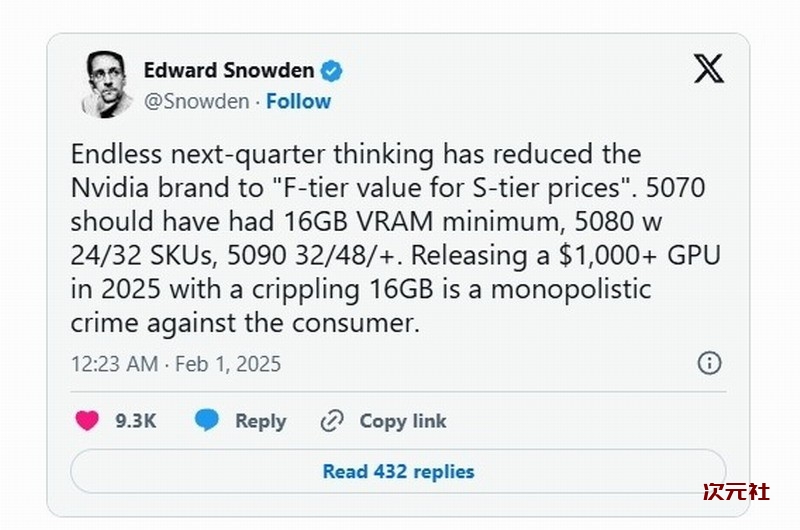Screen dimensions: 800x530
Task: Click the 9.3K like count
Action: [136, 421]
